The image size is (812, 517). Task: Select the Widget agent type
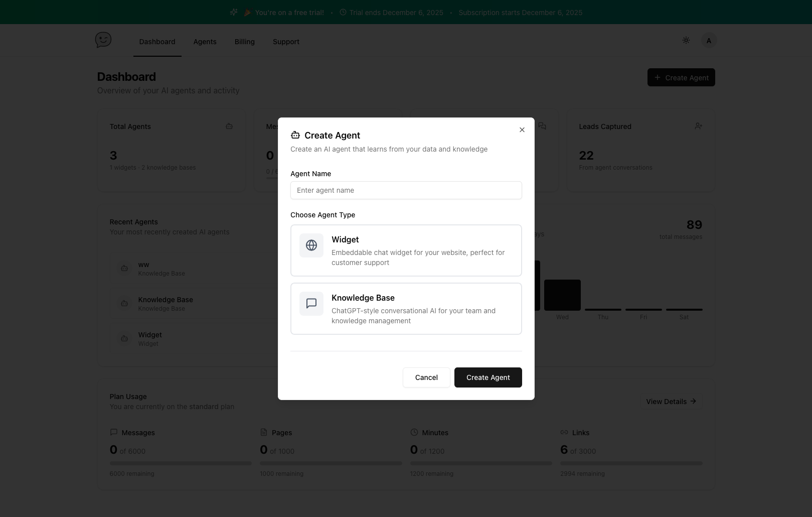(x=406, y=250)
